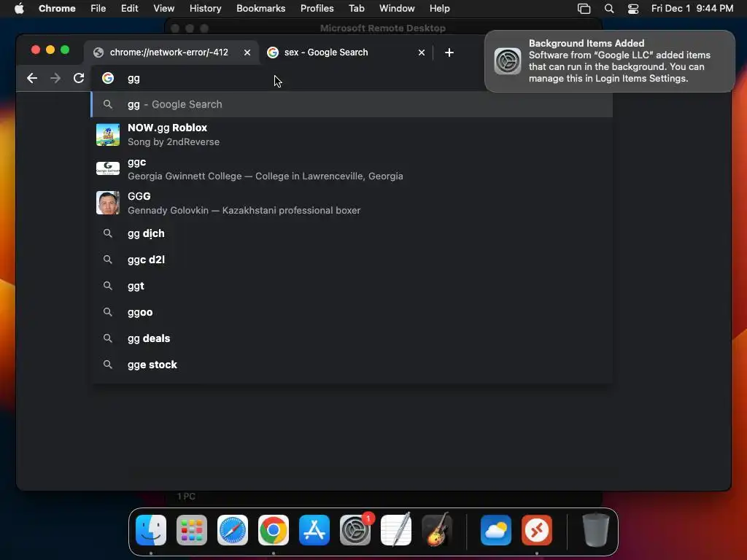Open Spotlight search in the menu bar
The height and width of the screenshot is (560, 747).
tap(609, 9)
